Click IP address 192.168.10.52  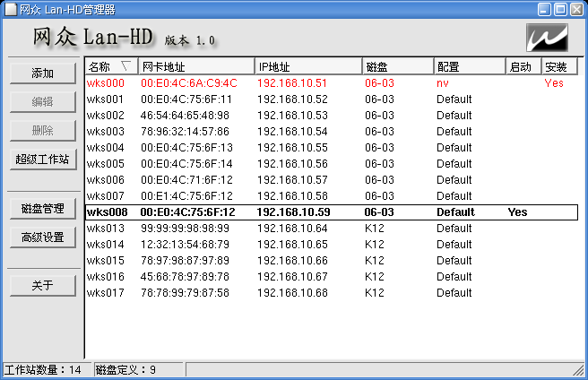pyautogui.click(x=292, y=99)
